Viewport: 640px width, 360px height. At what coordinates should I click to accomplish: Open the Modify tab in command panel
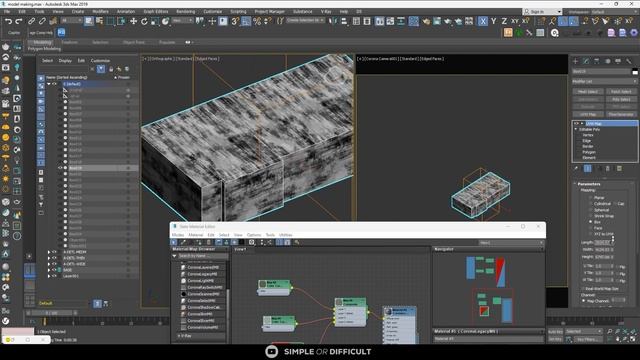click(x=586, y=61)
